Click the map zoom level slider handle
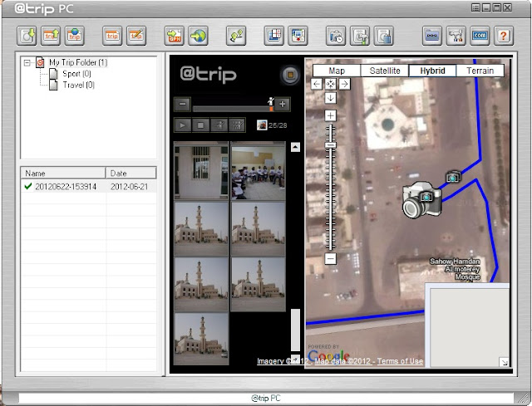Screen dimensions: 532x406 [331, 145]
